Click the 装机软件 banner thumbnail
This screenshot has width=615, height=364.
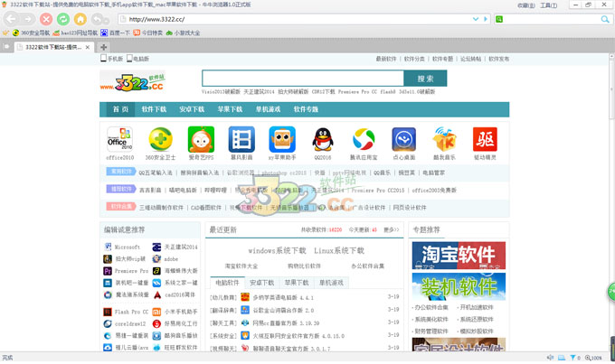click(459, 287)
